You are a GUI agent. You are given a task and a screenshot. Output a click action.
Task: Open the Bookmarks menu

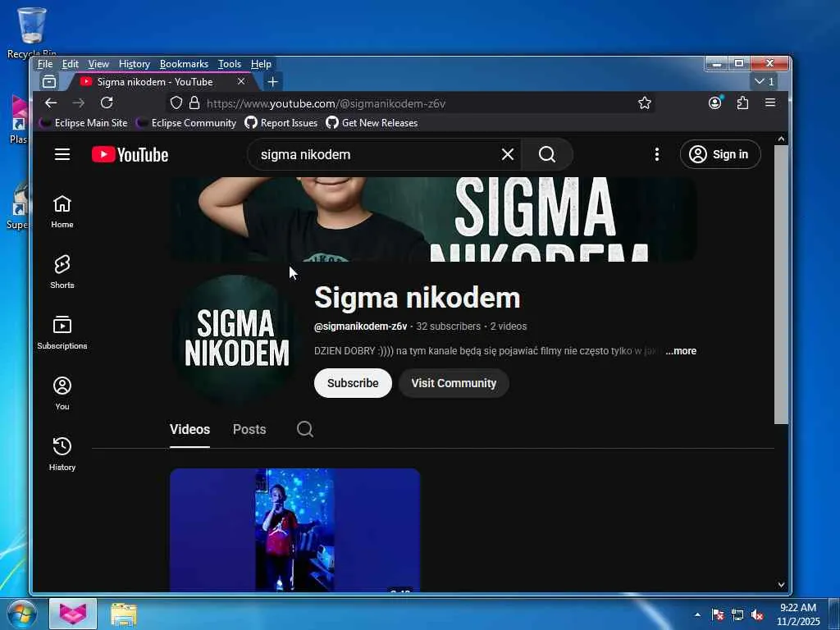coord(184,64)
